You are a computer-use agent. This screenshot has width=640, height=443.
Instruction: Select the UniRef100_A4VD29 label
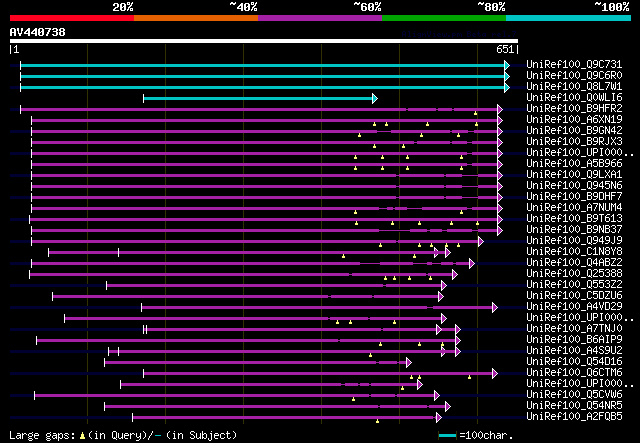(574, 307)
